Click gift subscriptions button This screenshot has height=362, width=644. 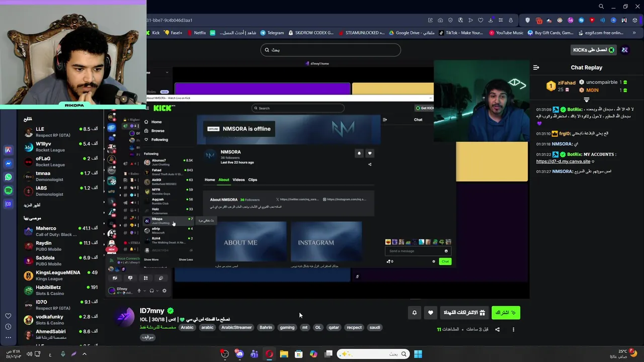pyautogui.click(x=464, y=313)
